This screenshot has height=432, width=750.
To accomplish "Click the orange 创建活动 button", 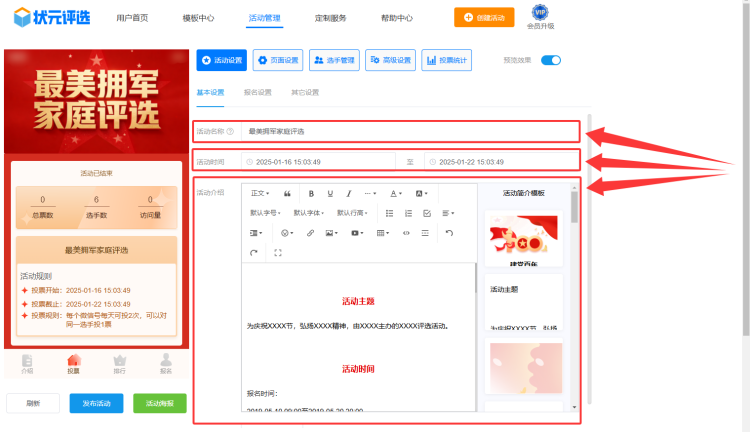I will tap(484, 17).
